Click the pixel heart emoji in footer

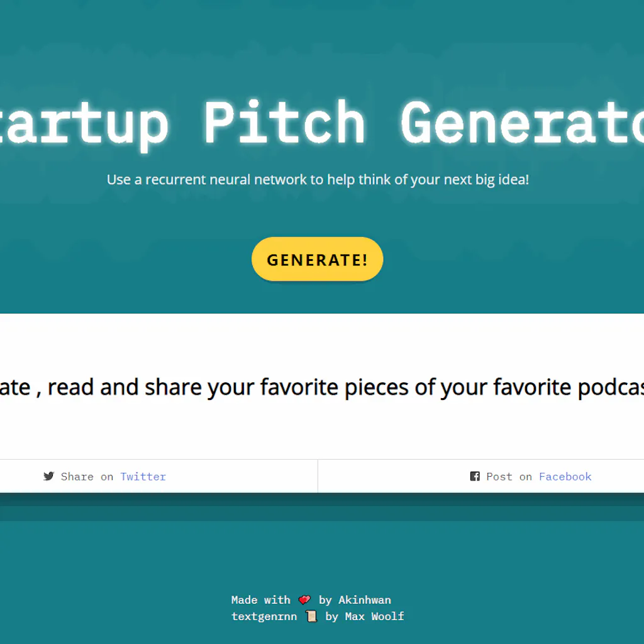pyautogui.click(x=304, y=599)
